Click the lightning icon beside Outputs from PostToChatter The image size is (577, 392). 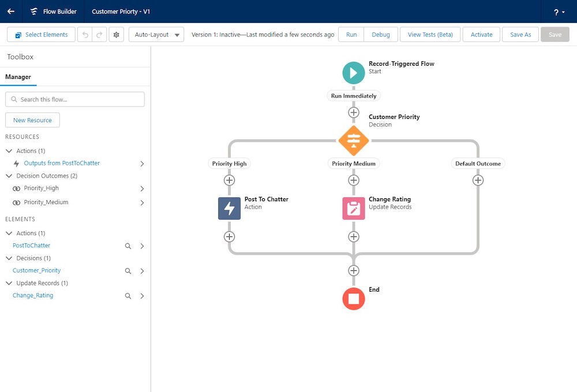click(16, 164)
